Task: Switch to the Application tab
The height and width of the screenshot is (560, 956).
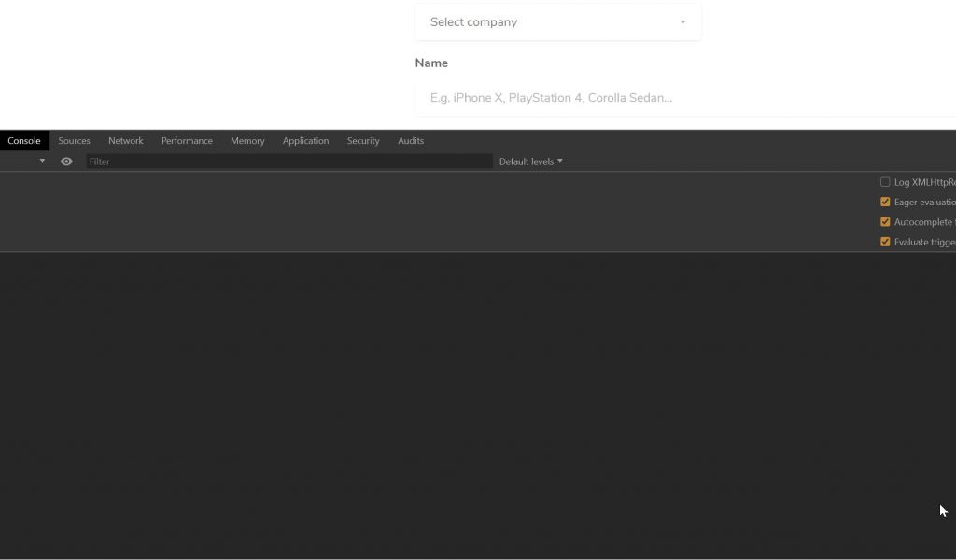Action: pos(305,140)
